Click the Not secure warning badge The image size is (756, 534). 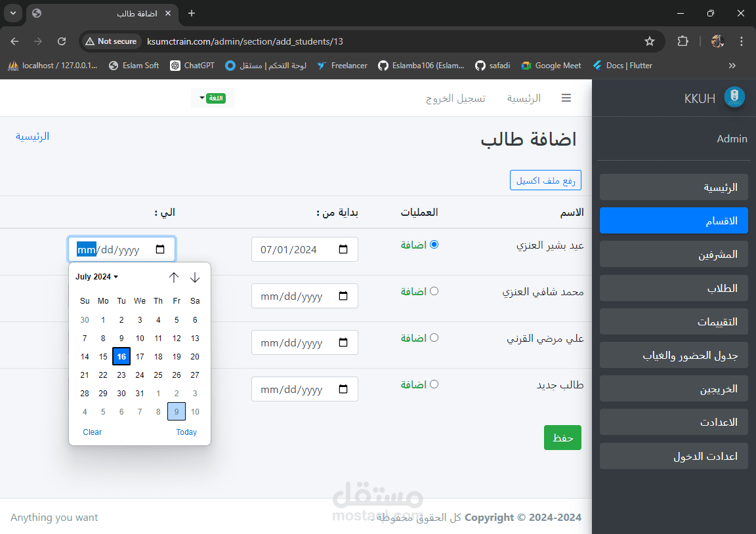pyautogui.click(x=111, y=41)
